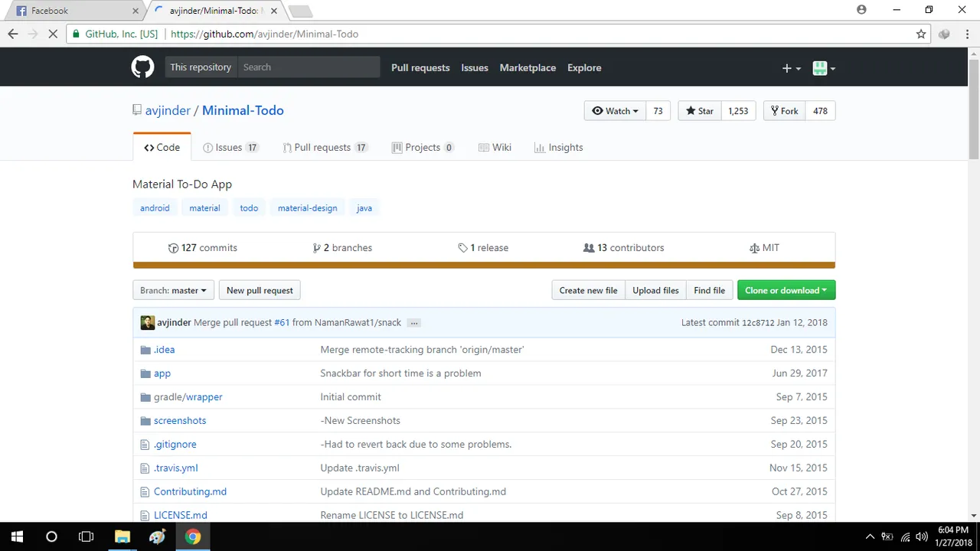Open the Wiki tab
Screen dimensions: 980x551
tap(495, 148)
